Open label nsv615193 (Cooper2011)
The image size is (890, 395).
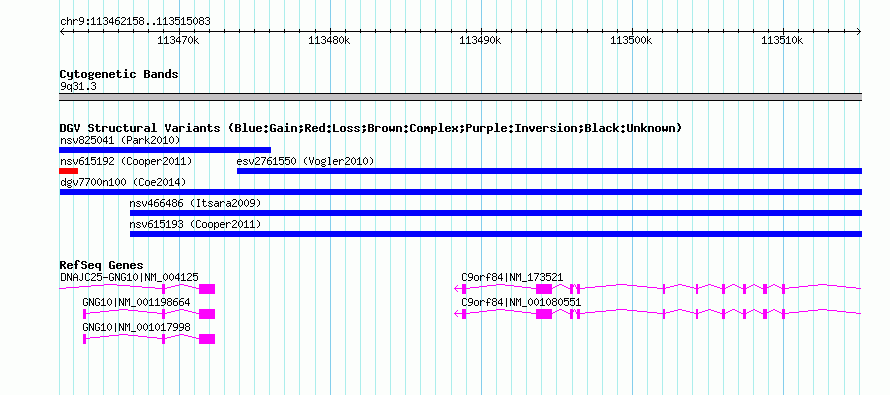pos(195,224)
